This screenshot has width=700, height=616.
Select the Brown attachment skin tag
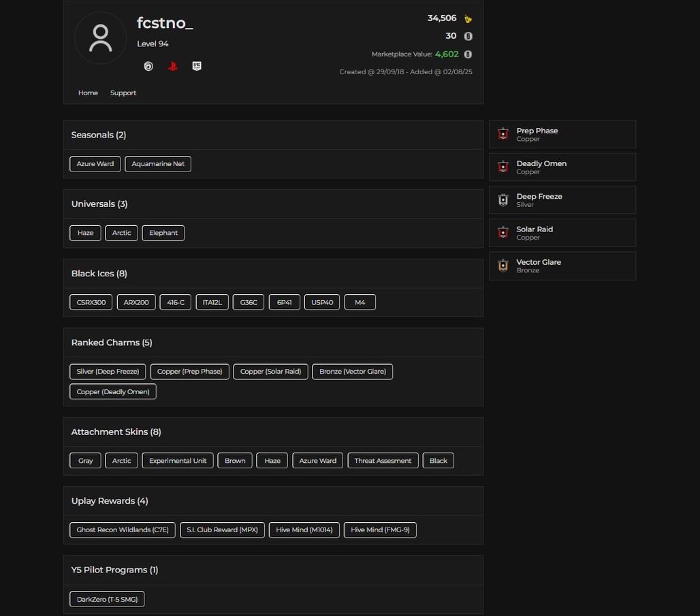point(235,461)
